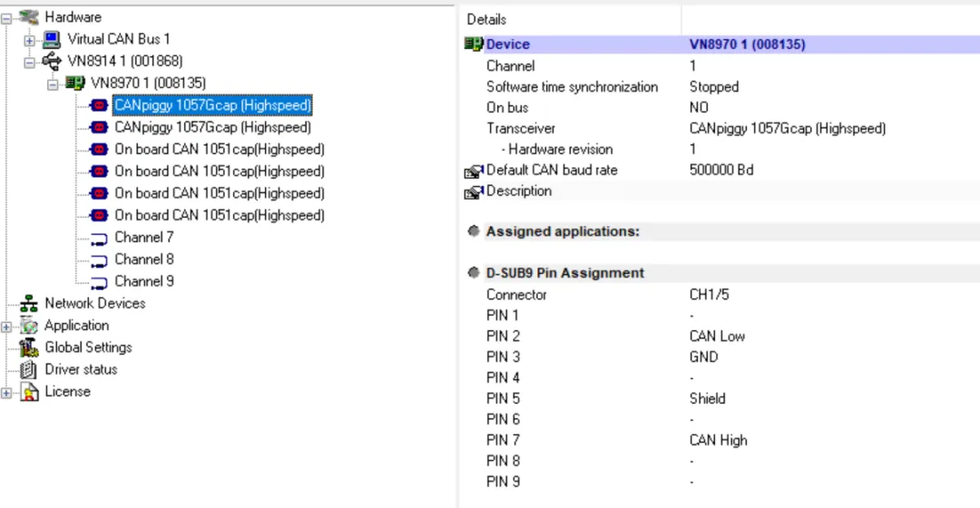Click the Stopped synchronization value

[714, 87]
